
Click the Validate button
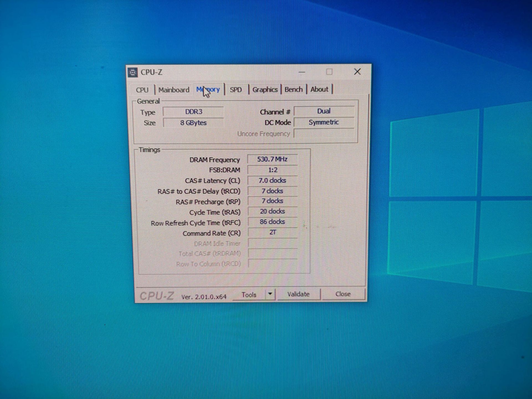coord(298,294)
